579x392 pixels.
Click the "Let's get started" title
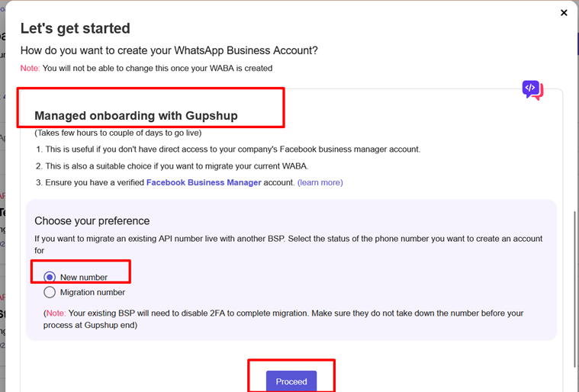point(76,28)
